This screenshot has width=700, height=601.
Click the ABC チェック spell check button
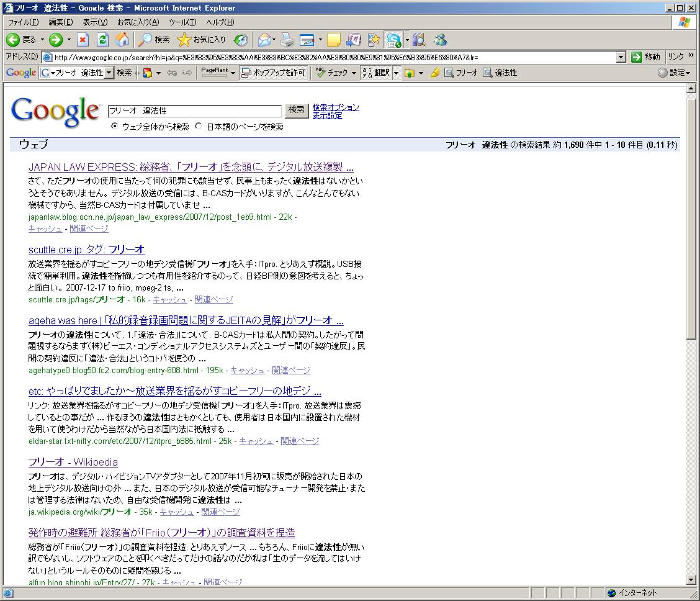[x=331, y=73]
